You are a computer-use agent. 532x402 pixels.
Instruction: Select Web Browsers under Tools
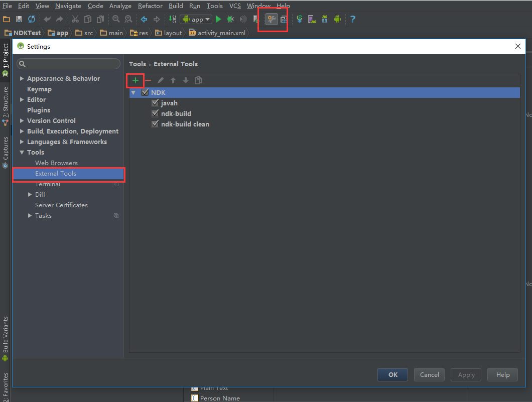pos(56,163)
